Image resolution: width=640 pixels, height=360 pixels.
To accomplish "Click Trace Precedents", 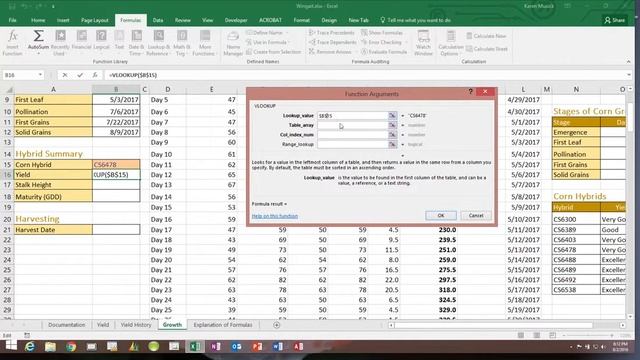I will [x=332, y=33].
